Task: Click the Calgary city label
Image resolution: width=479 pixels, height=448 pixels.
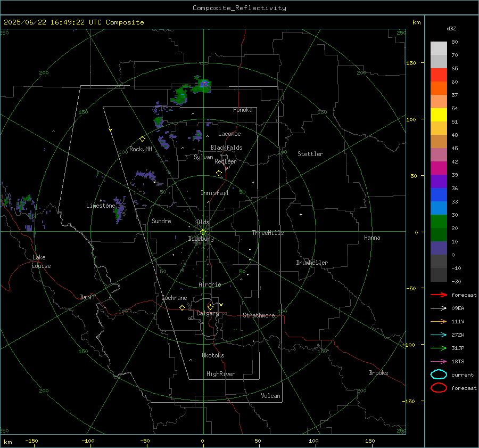Action: [208, 313]
